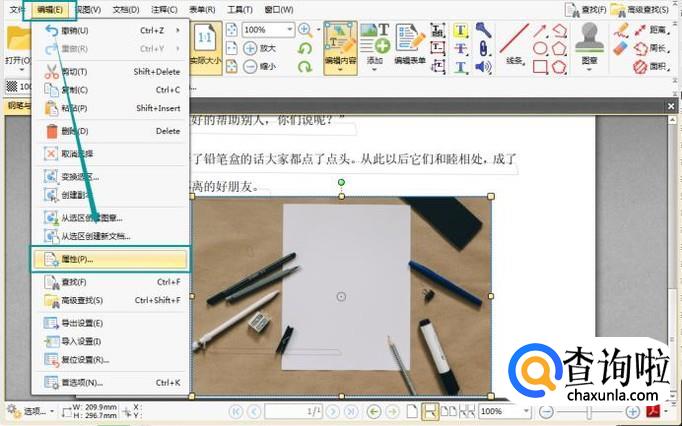Go to last page button

351,411
